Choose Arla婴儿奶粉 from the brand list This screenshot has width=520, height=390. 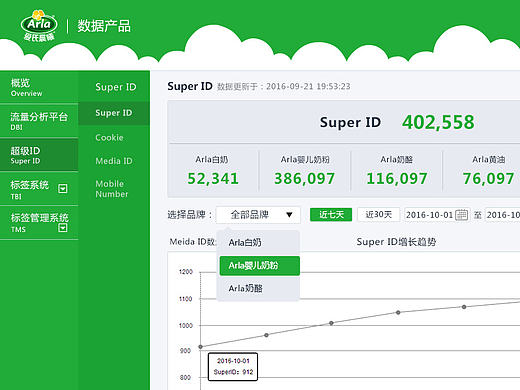point(260,266)
